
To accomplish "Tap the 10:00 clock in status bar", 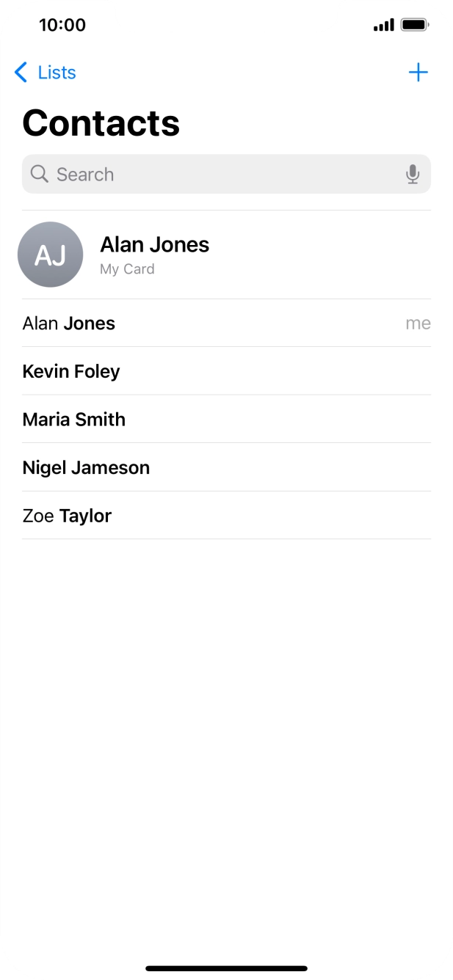I will (62, 25).
